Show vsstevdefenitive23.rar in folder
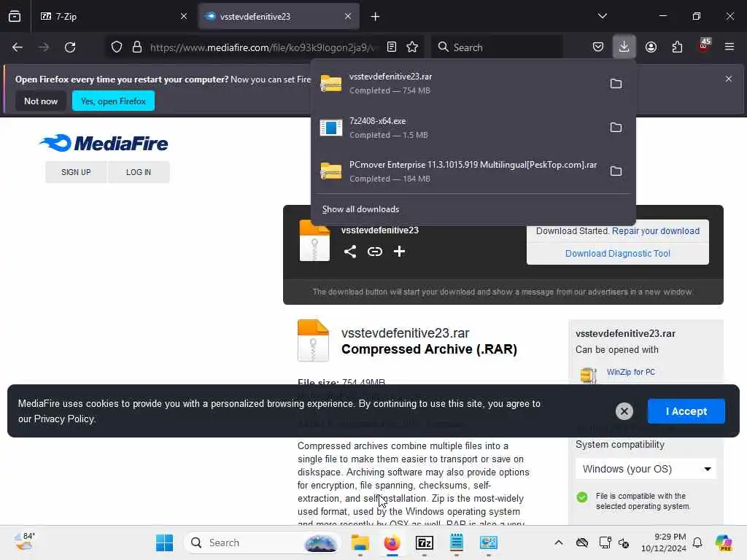The image size is (747, 560). pyautogui.click(x=616, y=84)
